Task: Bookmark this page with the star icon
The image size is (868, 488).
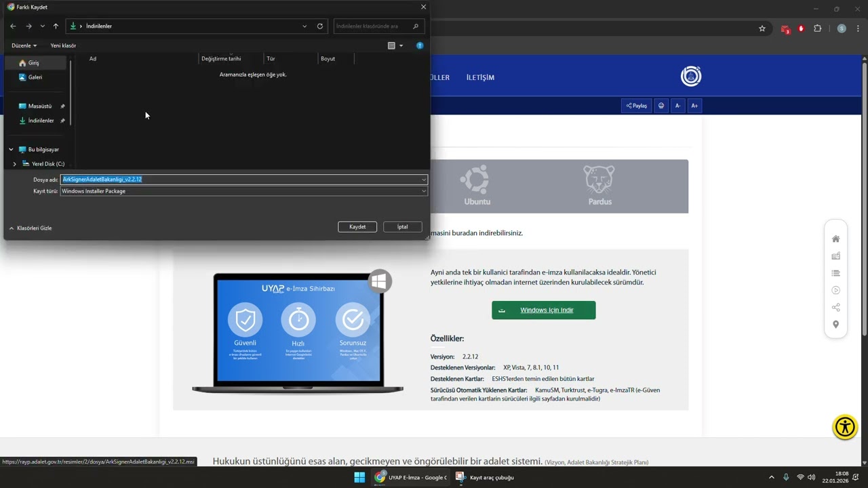Action: 762,28
